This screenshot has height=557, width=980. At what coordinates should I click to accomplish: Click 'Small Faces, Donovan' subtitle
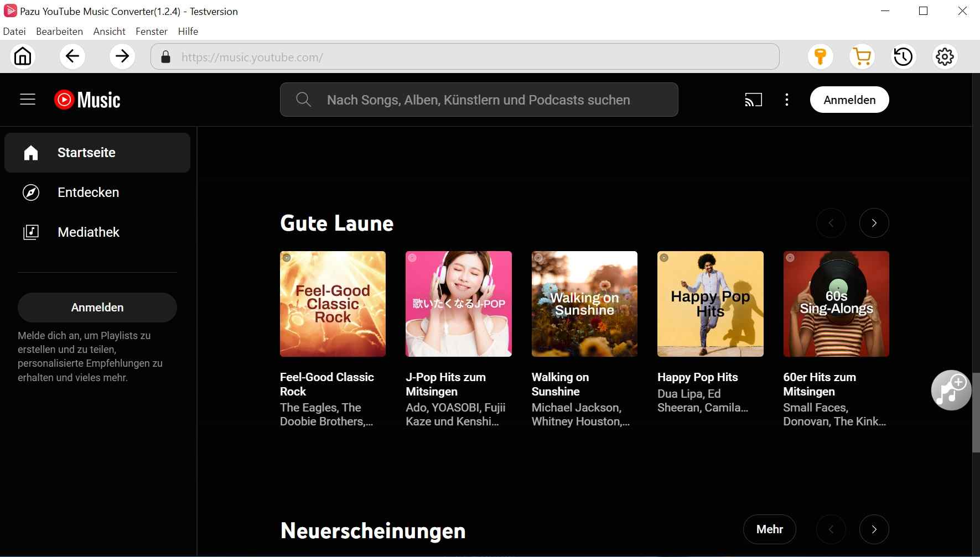tap(834, 414)
